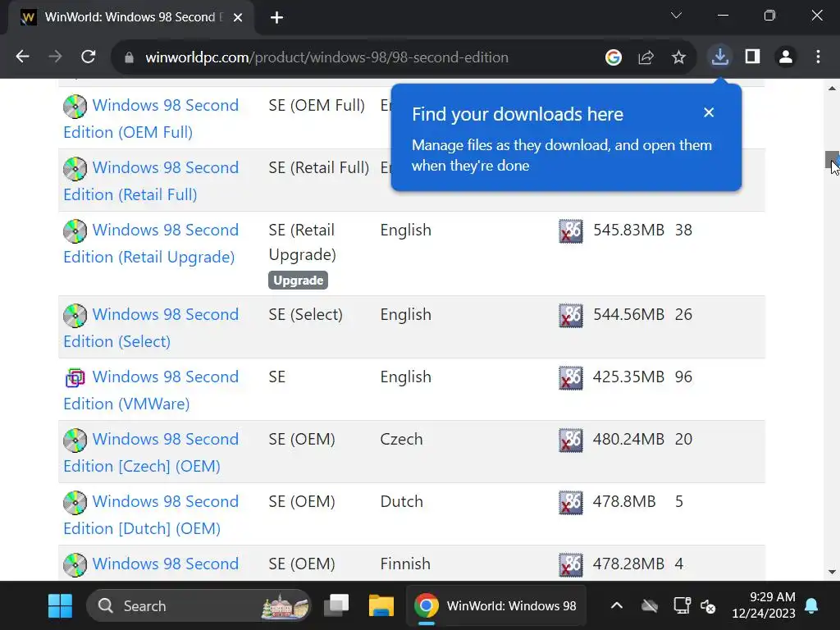This screenshot has width=840, height=630.
Task: Click the '545.83MB' size value
Action: point(628,230)
